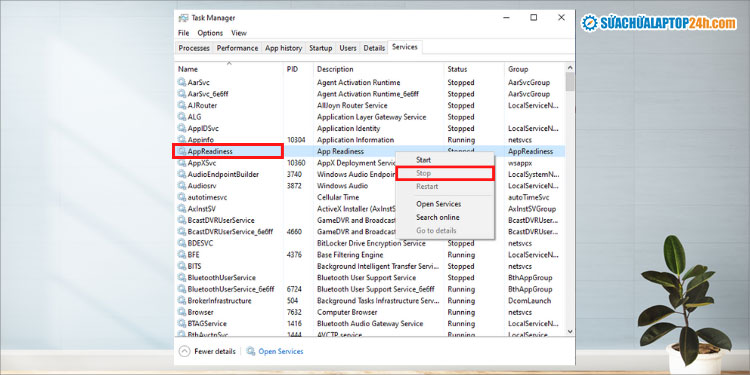Viewport: 750px width, 375px height.
Task: Click the BFE service gear icon
Action: point(182,254)
